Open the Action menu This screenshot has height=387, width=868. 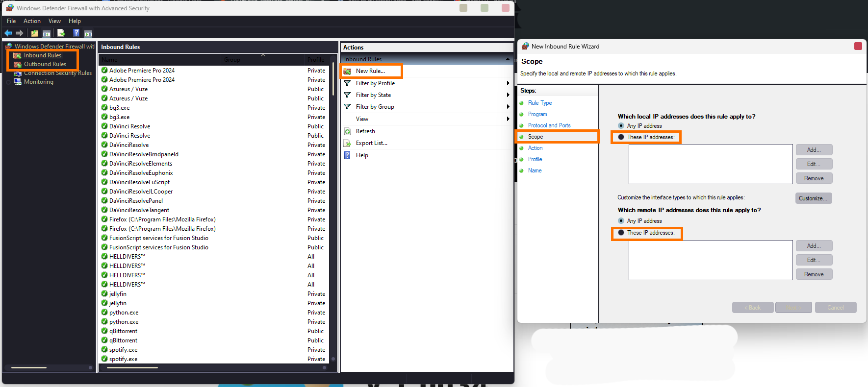[x=32, y=21]
